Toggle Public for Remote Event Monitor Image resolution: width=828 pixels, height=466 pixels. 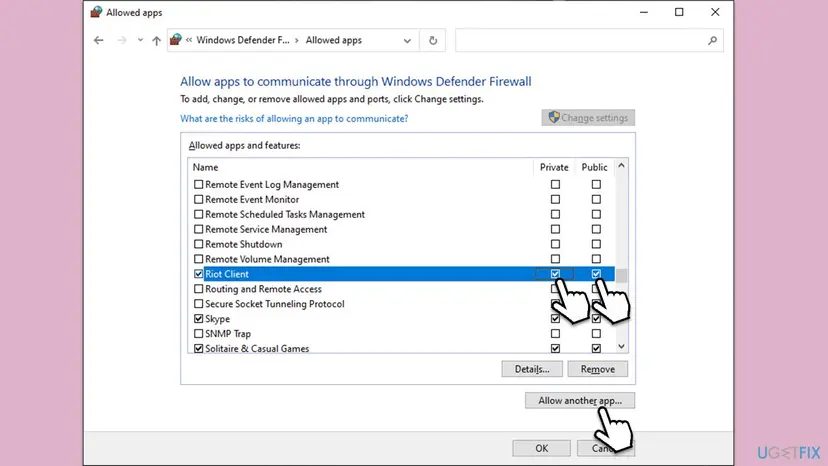[x=596, y=200]
